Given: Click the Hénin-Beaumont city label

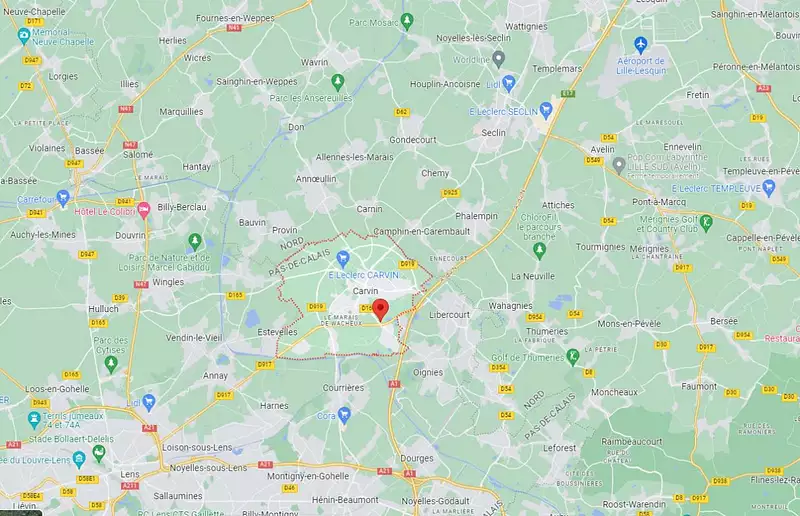Looking at the screenshot, I should pos(345,500).
